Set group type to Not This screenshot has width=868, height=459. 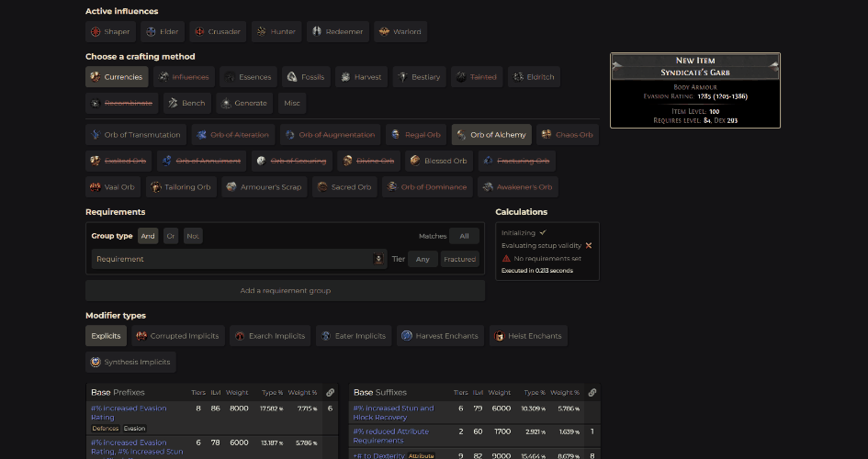point(193,236)
